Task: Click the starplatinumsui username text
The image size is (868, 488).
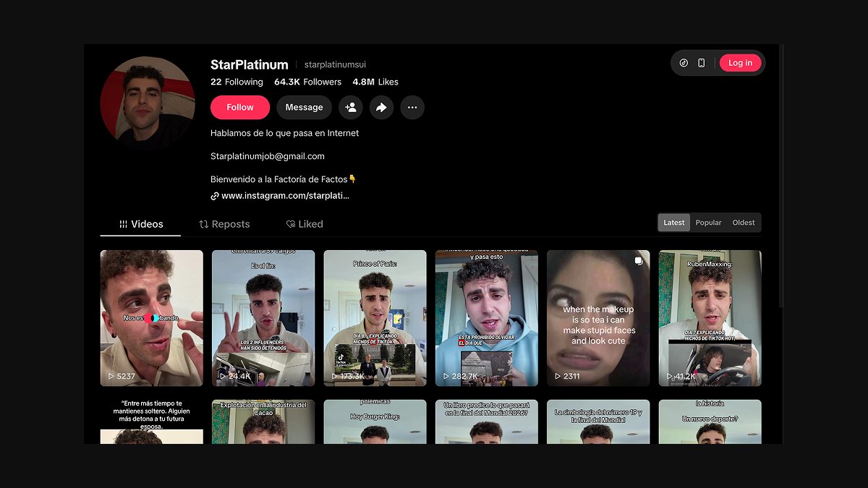Action: pos(335,65)
